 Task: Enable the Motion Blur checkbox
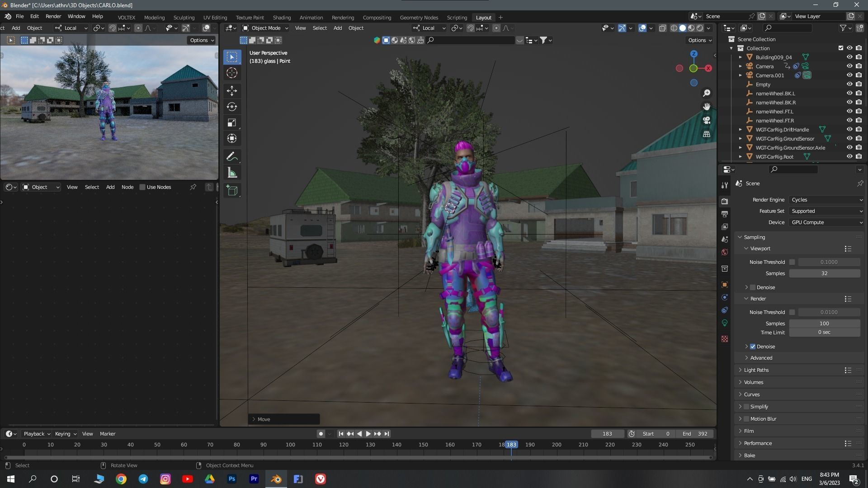click(746, 419)
